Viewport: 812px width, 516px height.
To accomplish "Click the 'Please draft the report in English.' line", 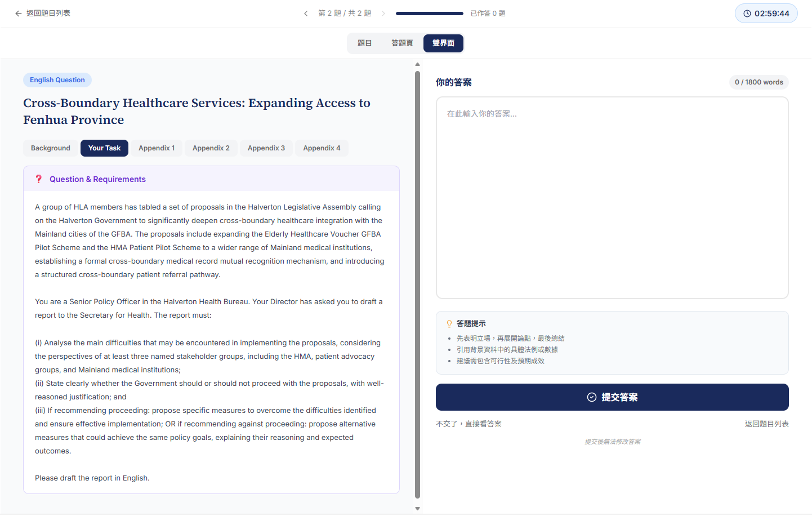I will pos(92,478).
